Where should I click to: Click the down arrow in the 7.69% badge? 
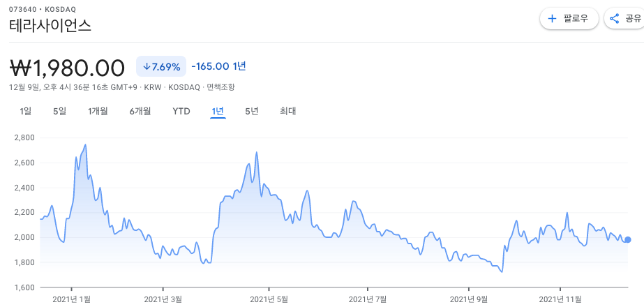(x=147, y=67)
